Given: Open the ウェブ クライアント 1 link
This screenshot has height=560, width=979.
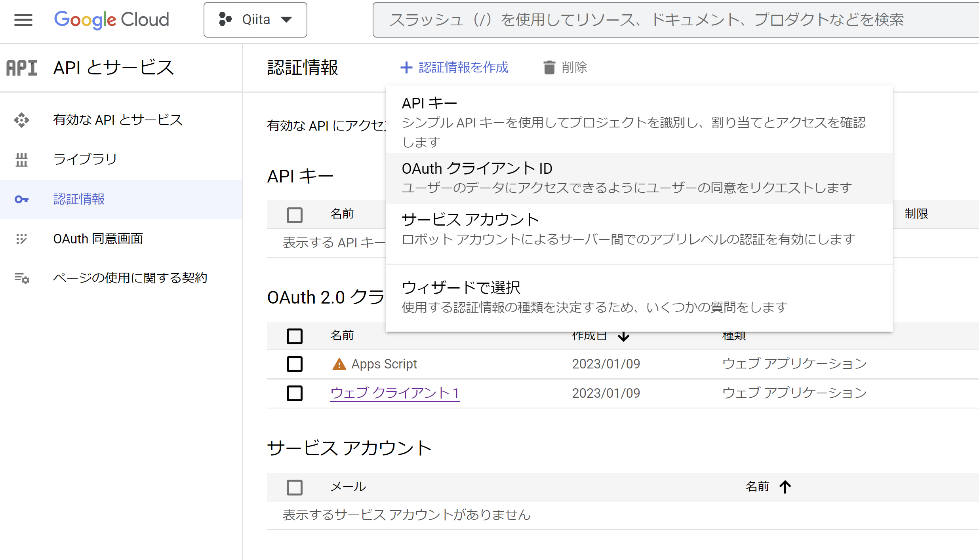Looking at the screenshot, I should (x=394, y=393).
